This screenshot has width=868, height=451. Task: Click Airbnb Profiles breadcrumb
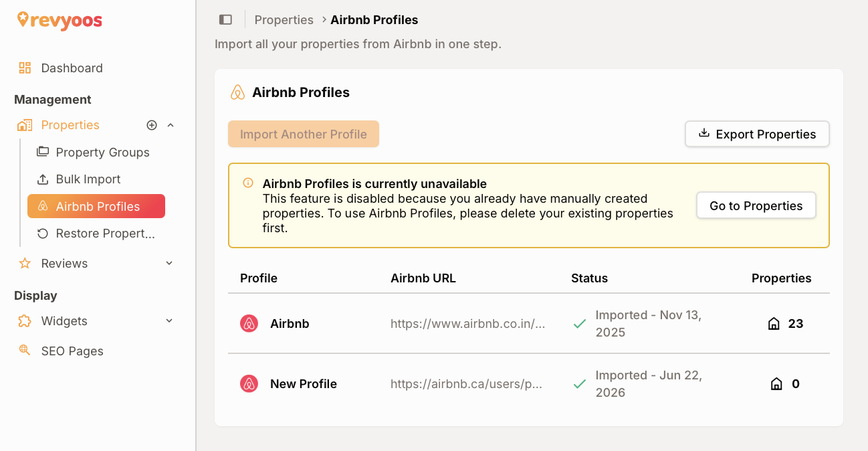374,20
